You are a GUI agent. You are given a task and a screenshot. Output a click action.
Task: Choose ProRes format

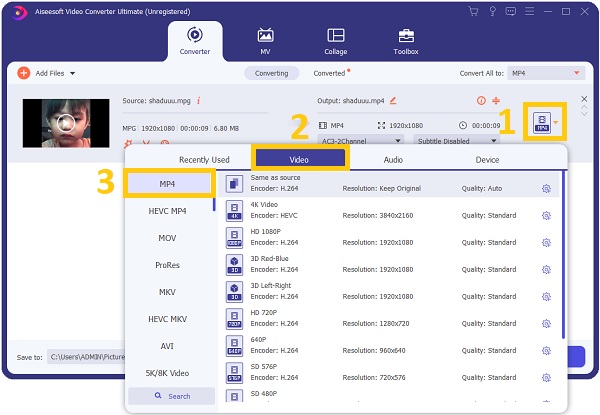pyautogui.click(x=167, y=265)
